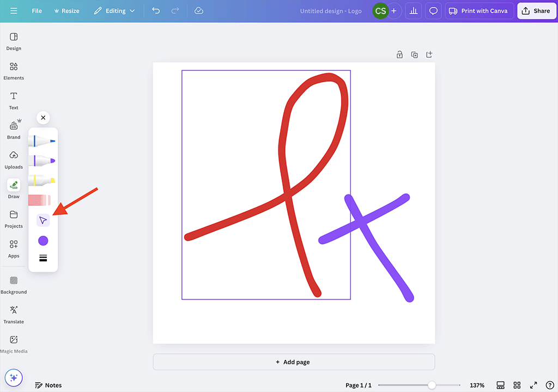Duplicate the page
The height and width of the screenshot is (392, 558).
pyautogui.click(x=414, y=55)
